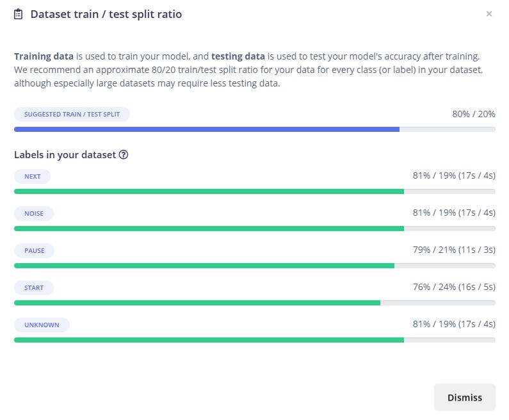The width and height of the screenshot is (509, 420).
Task: Click the NOISE label badge
Action: (34, 213)
